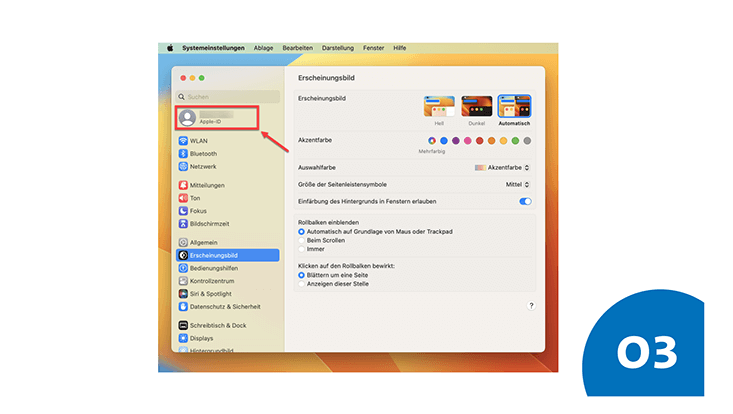This screenshot has height=414, width=733.
Task: Select 'Automatisch auf Grundlage von Maus' radio
Action: 302,232
